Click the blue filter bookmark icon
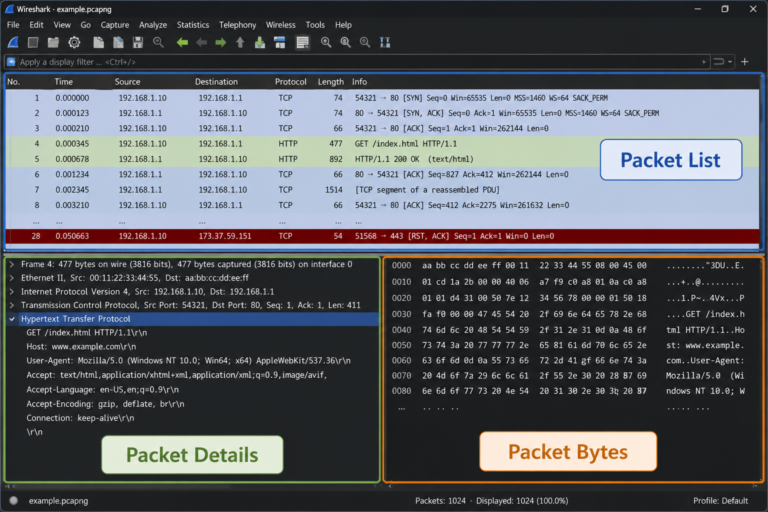 (x=11, y=62)
